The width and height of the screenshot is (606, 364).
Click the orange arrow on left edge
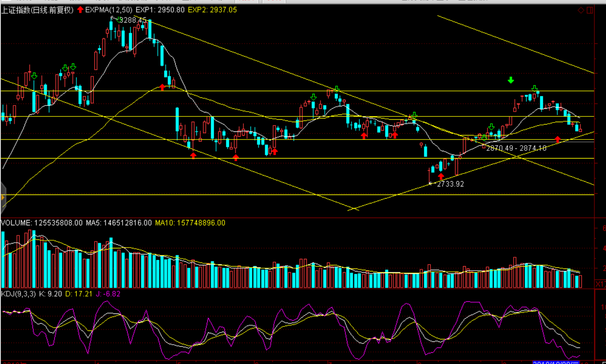click(3, 197)
